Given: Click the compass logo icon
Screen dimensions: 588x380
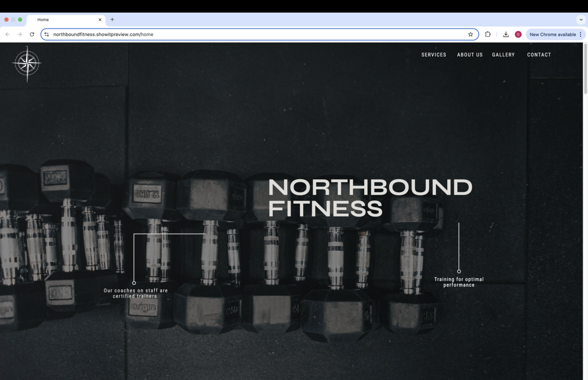Looking at the screenshot, I should pos(27,64).
